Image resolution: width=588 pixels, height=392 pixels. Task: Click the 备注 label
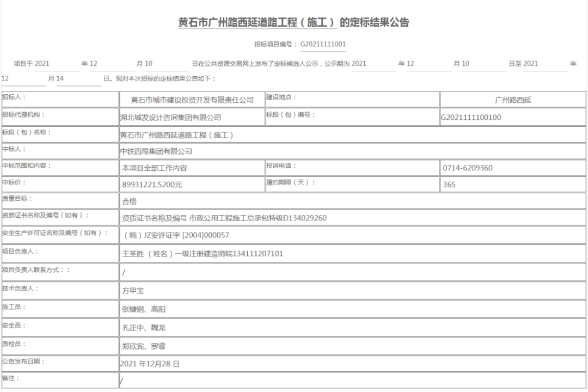(x=11, y=378)
